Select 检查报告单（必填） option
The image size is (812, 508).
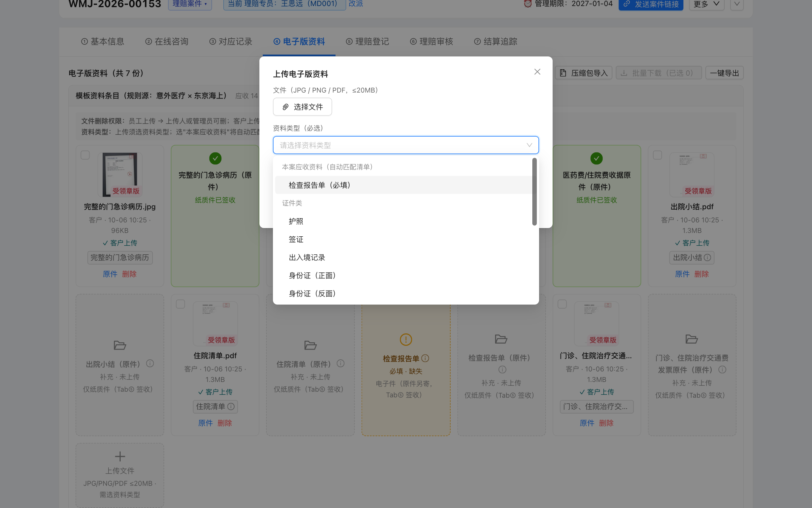click(404, 185)
